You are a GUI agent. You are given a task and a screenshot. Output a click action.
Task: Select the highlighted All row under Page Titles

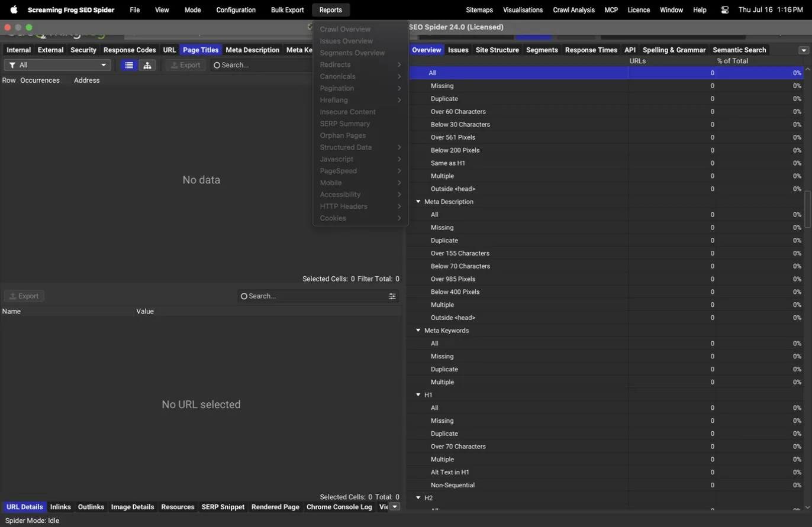point(605,73)
